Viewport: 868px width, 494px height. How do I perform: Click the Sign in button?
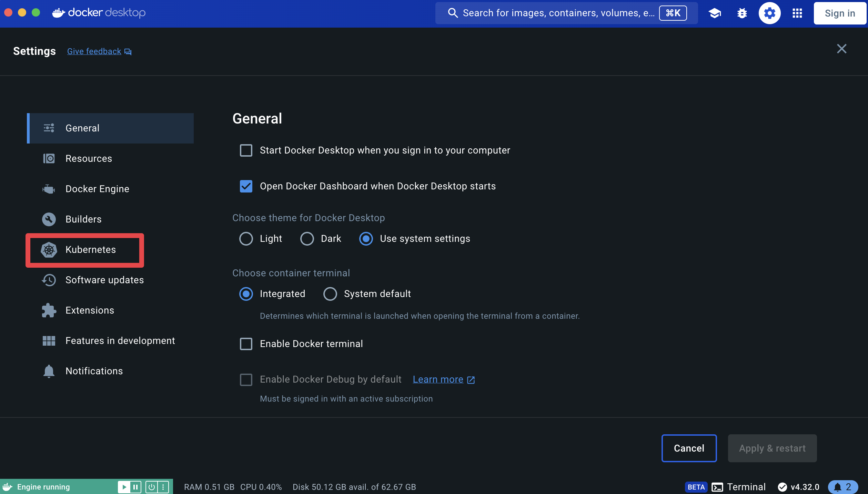pos(840,13)
